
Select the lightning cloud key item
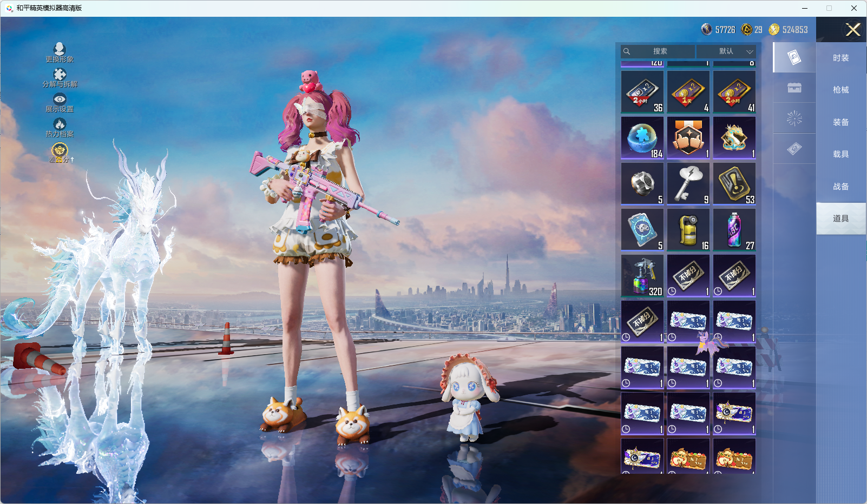click(688, 184)
